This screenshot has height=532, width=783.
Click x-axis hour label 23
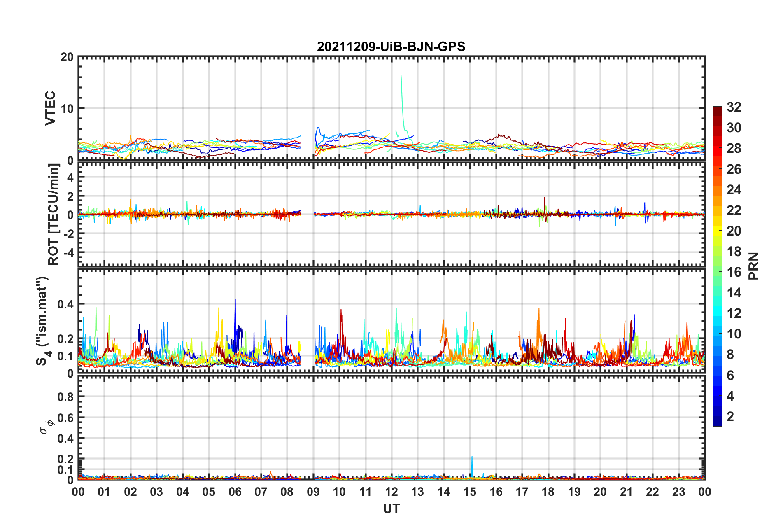(x=678, y=492)
